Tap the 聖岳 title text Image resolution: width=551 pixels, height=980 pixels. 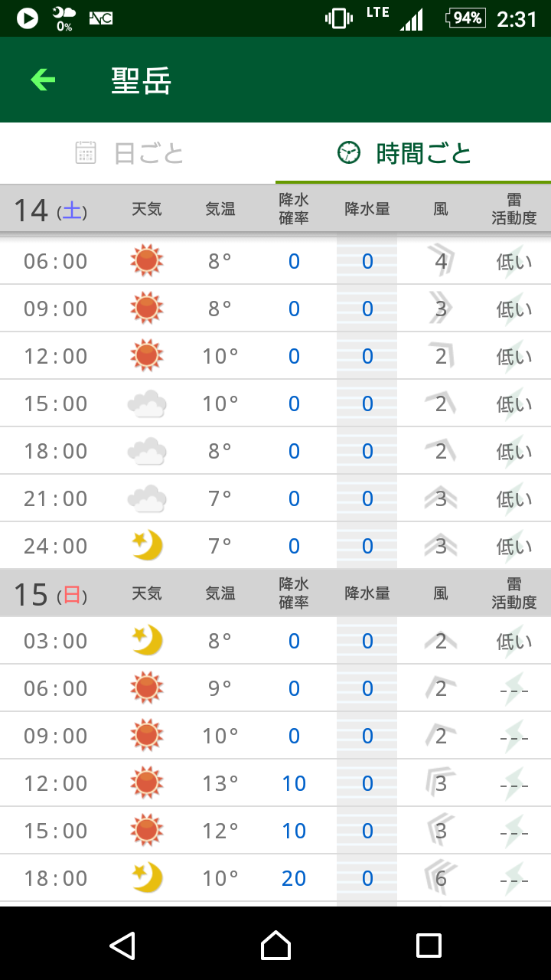[x=142, y=80]
